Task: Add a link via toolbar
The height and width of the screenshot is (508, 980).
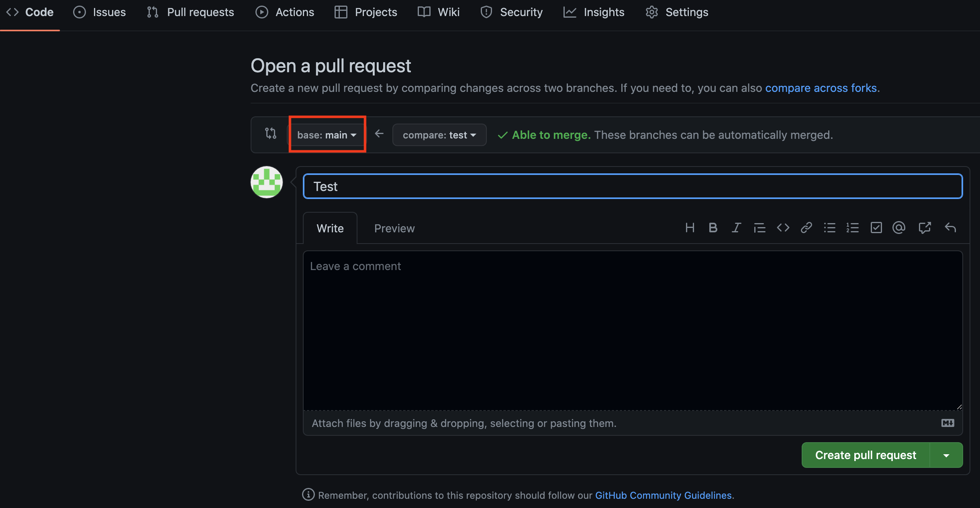Action: (806, 228)
